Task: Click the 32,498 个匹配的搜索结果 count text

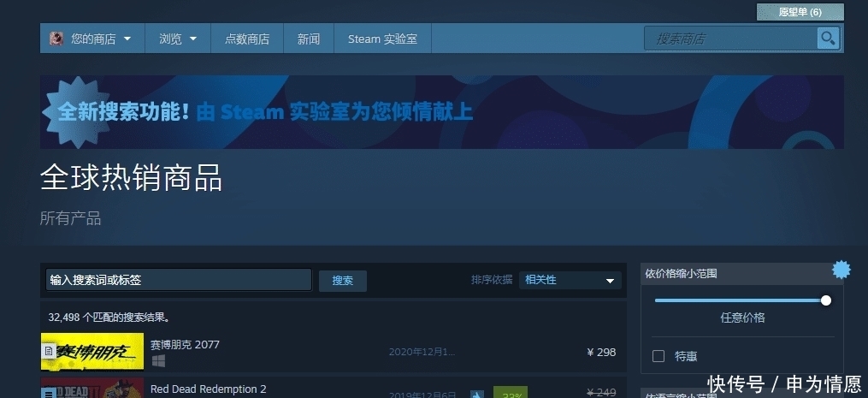Action: pos(109,318)
